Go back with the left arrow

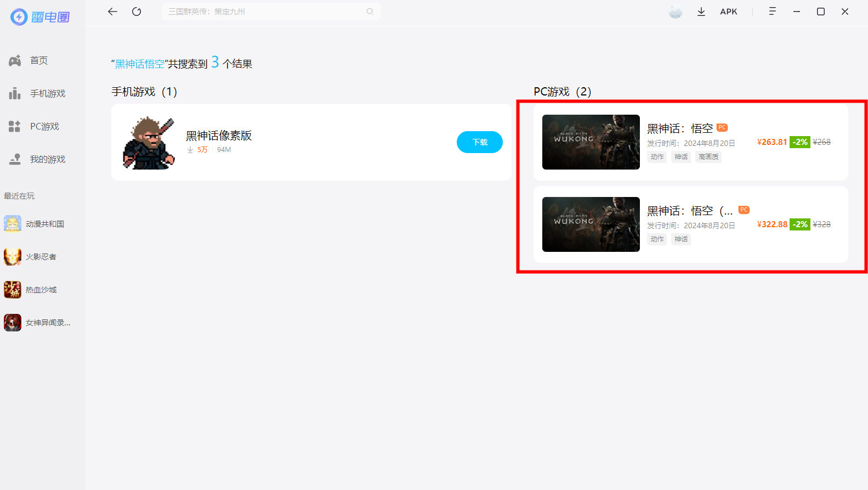112,12
